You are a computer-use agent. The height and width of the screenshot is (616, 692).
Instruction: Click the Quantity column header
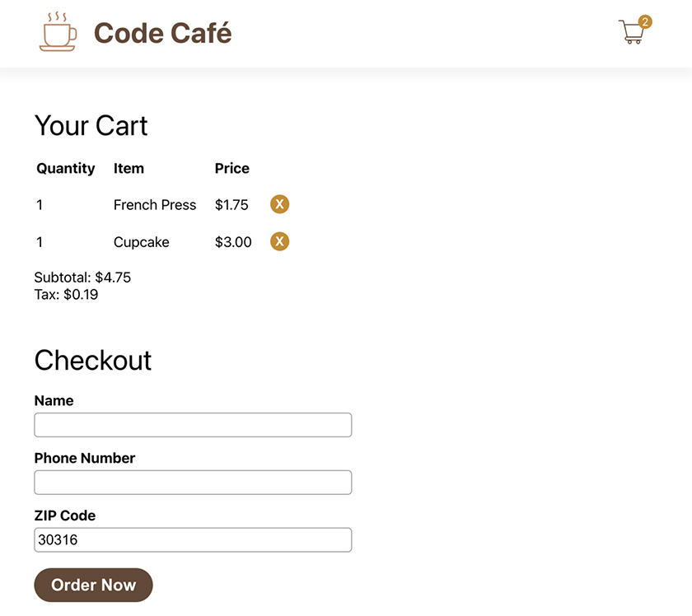pos(65,168)
